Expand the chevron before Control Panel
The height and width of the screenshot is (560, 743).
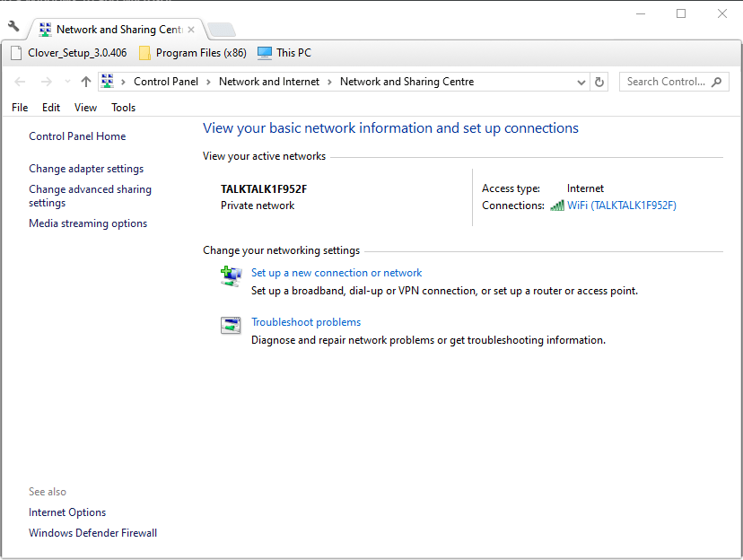coord(123,82)
